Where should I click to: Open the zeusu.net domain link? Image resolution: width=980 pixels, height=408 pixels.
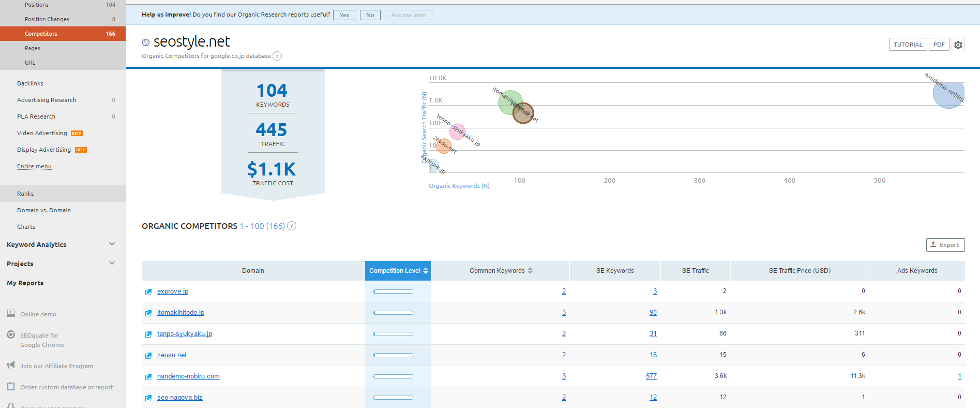(172, 355)
